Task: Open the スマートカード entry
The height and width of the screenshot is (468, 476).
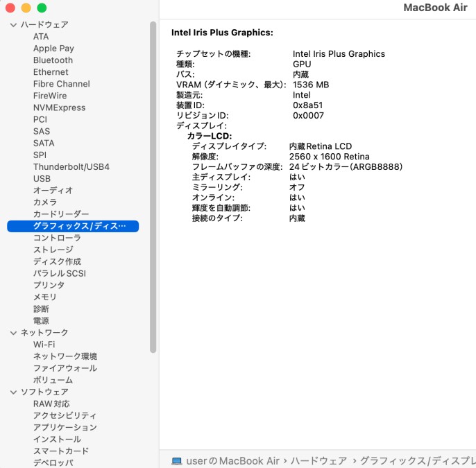Action: coord(61,451)
